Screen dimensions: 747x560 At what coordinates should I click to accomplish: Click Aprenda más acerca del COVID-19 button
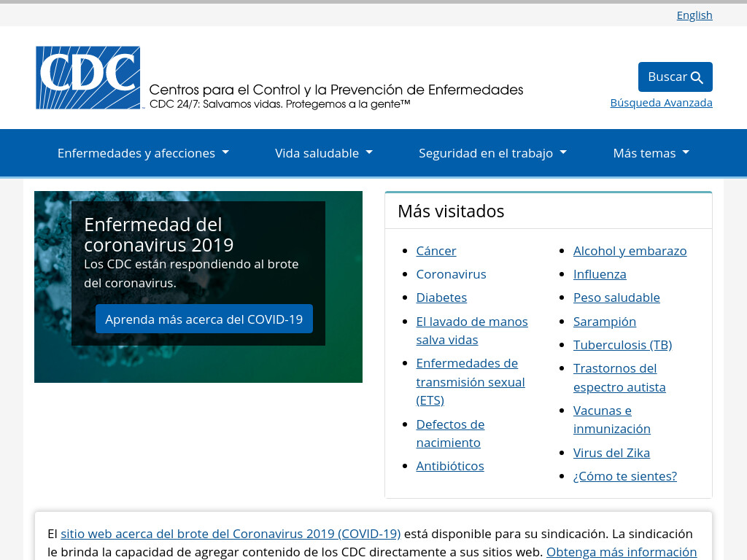204,319
